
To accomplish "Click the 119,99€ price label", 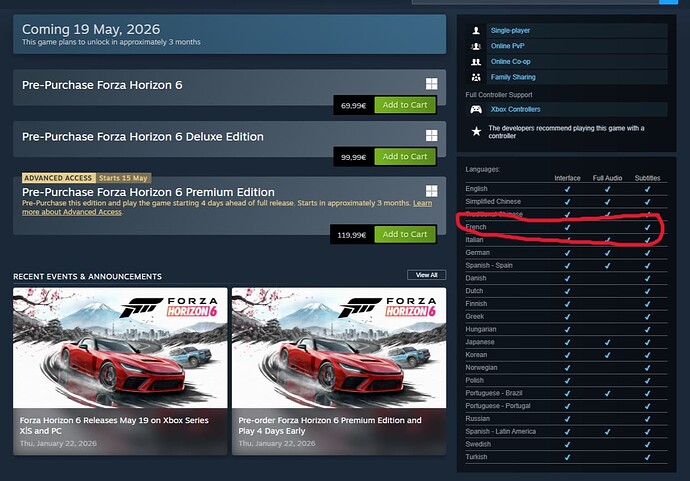I will [352, 235].
